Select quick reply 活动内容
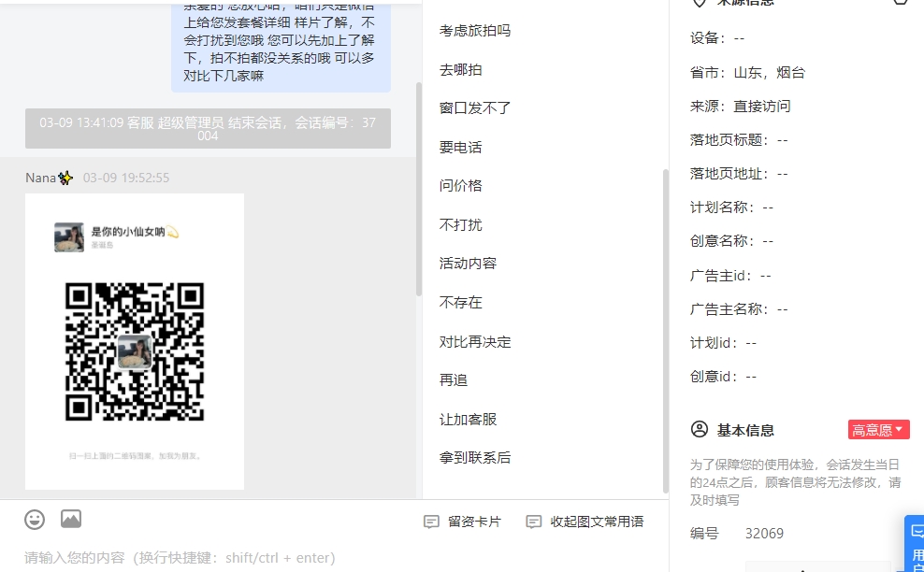 tap(468, 264)
